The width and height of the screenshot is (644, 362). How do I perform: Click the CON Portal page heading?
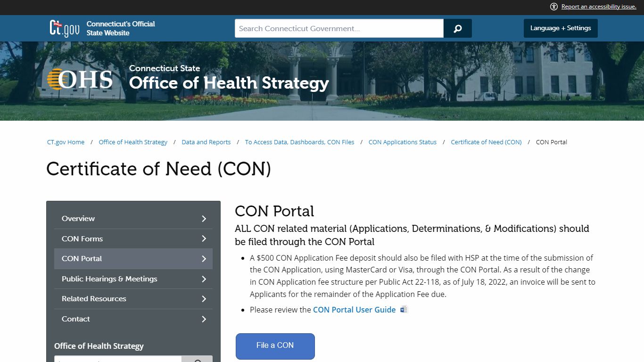[x=274, y=211]
